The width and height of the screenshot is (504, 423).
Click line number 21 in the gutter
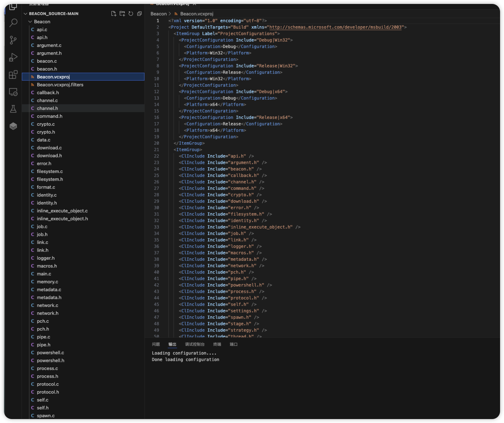point(156,150)
